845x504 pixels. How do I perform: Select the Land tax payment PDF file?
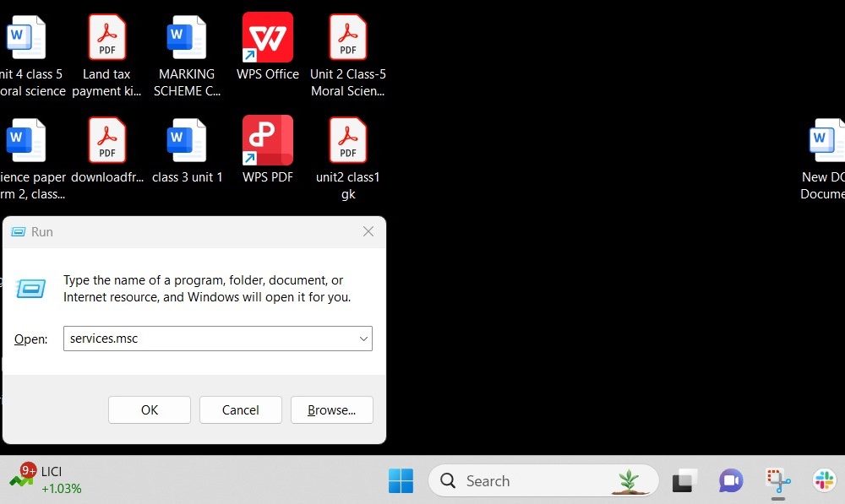pyautogui.click(x=107, y=38)
